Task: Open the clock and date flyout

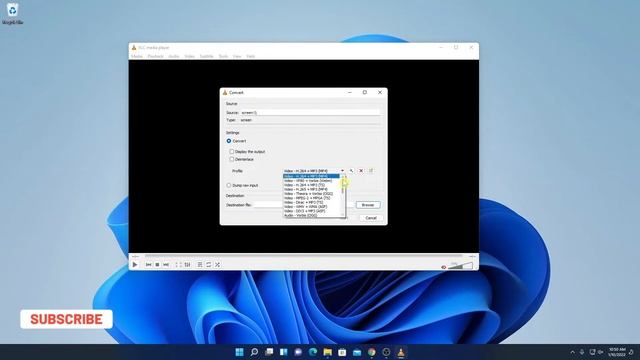Action: click(x=617, y=352)
